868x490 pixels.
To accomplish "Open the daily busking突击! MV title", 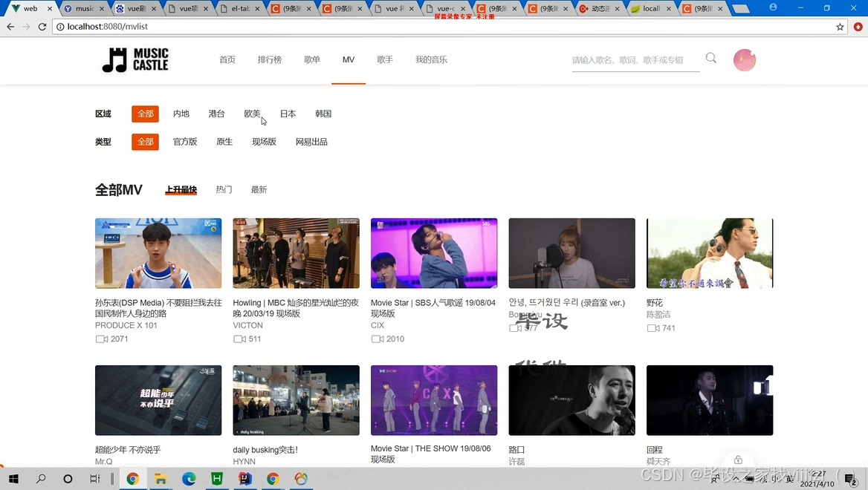I will 265,450.
